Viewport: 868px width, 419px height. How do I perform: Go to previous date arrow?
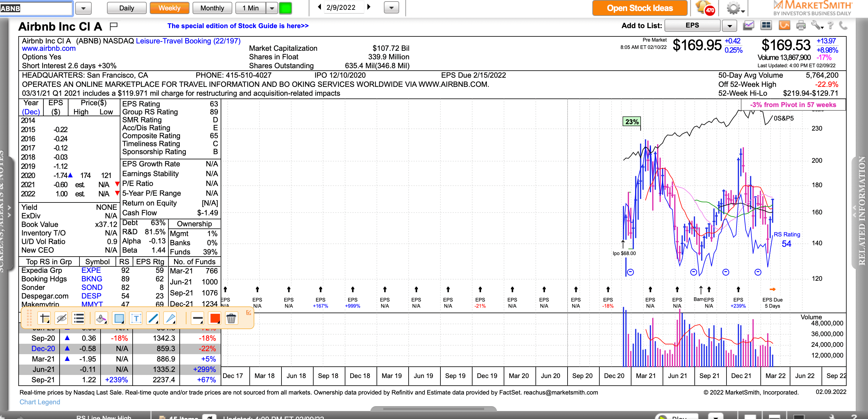tap(319, 7)
